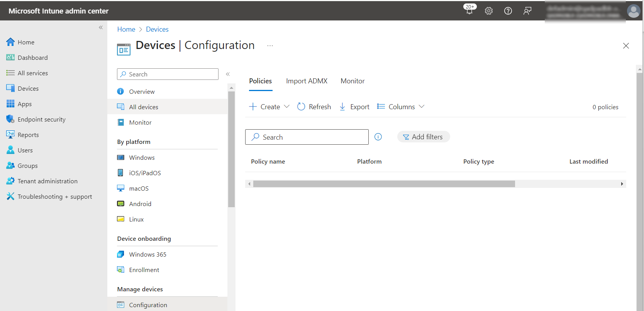The height and width of the screenshot is (311, 644).
Task: Export the policies list
Action: coord(354,107)
